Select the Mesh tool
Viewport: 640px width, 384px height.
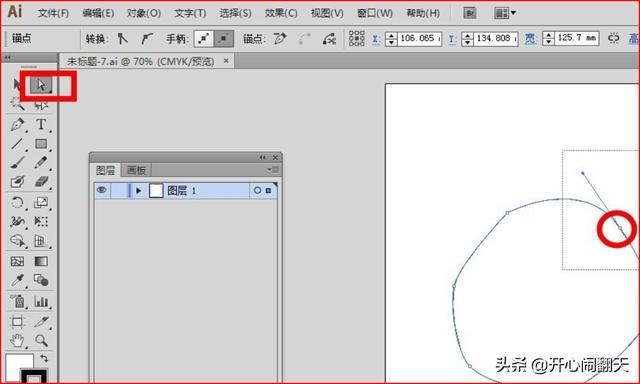pos(17,261)
